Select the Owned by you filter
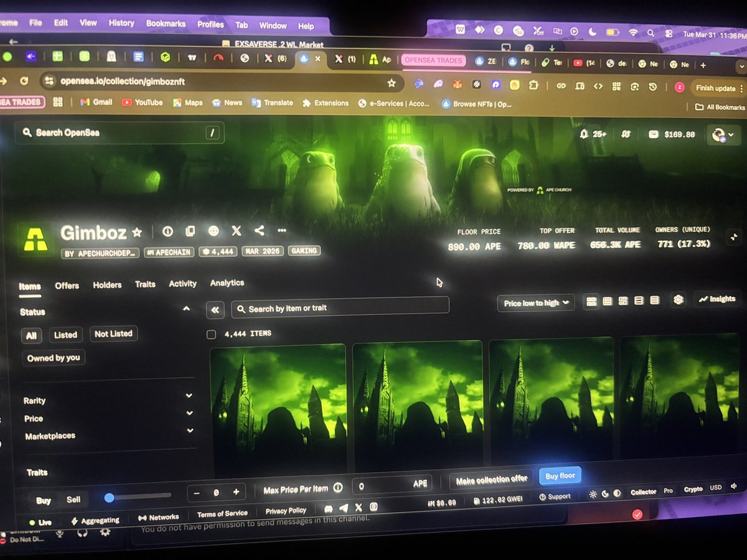Image resolution: width=747 pixels, height=560 pixels. coord(54,358)
